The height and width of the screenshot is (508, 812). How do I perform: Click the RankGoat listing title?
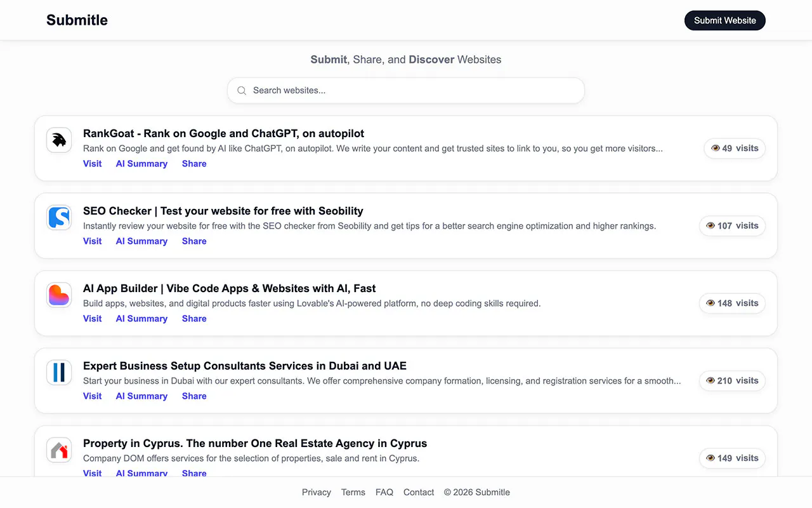(223, 133)
